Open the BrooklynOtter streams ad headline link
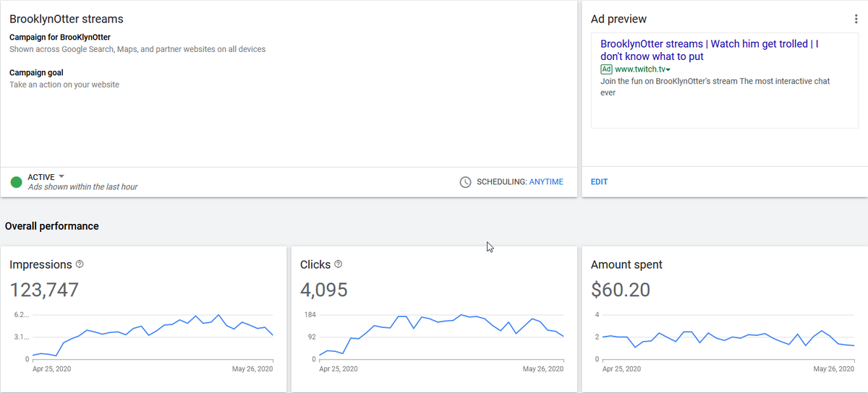 tap(710, 50)
